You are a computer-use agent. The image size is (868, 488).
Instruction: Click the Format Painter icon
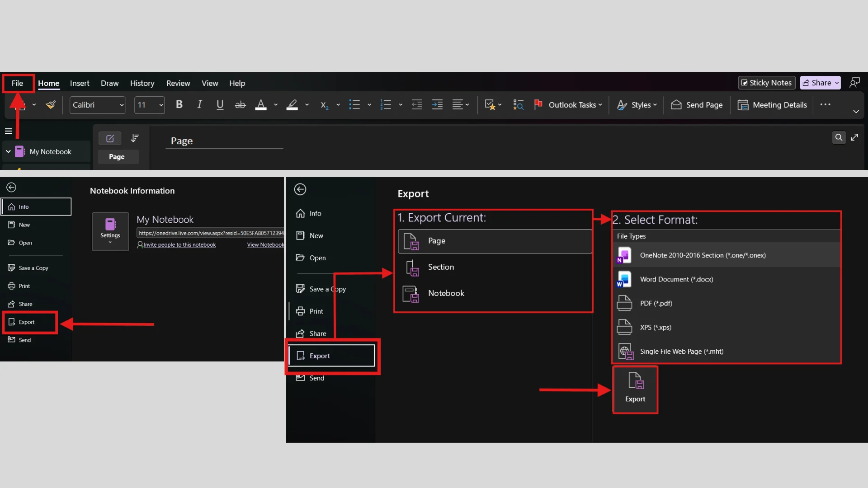click(51, 105)
